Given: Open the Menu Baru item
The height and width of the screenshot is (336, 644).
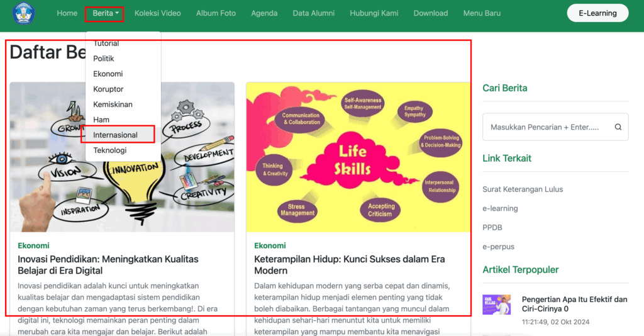Looking at the screenshot, I should 482,13.
